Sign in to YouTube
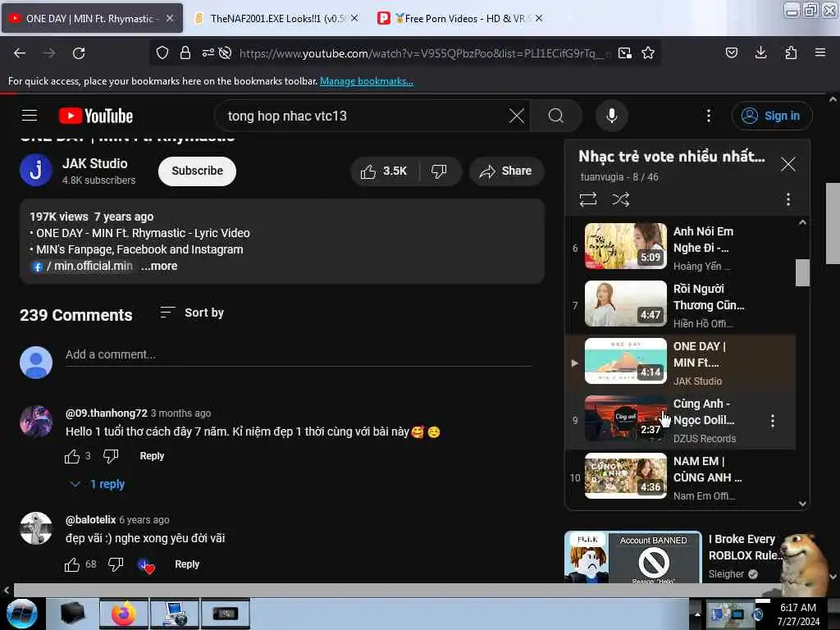840x630 pixels. click(771, 116)
